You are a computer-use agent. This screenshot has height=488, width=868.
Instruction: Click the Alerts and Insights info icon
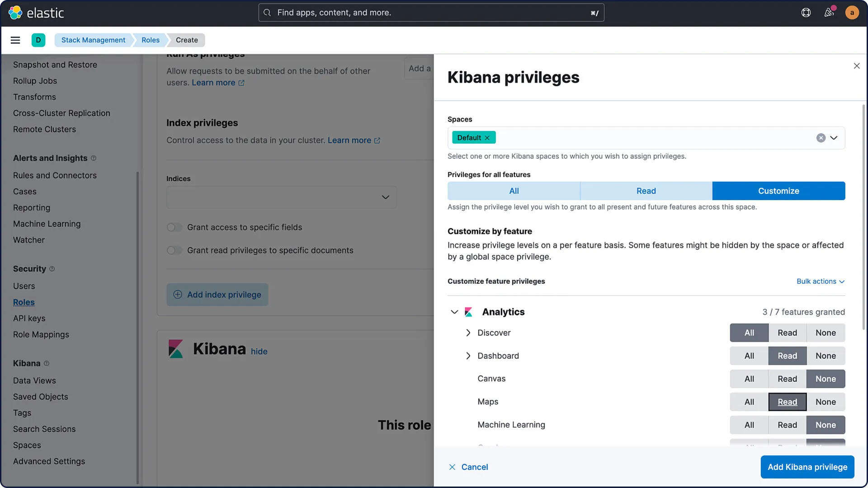[94, 158]
